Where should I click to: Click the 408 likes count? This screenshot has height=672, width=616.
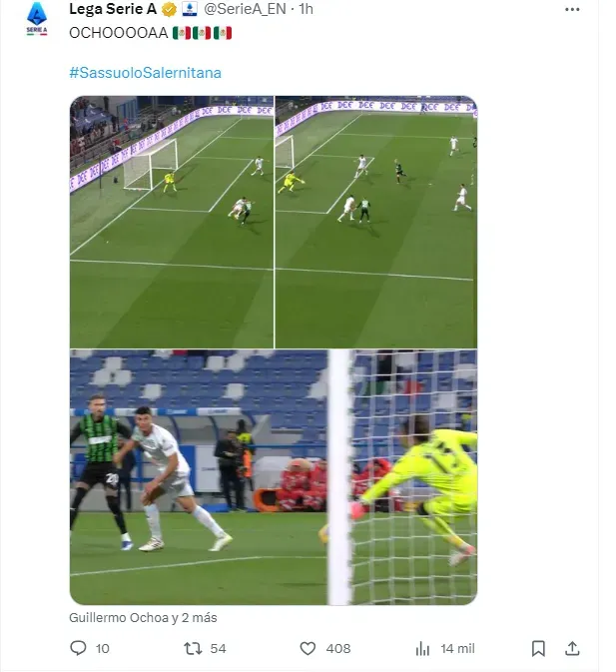tap(338, 648)
